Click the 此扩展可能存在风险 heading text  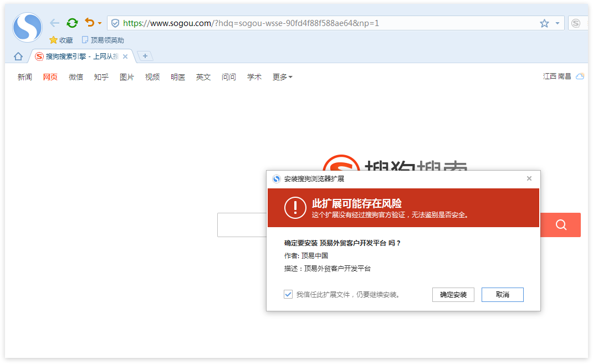[x=357, y=204]
